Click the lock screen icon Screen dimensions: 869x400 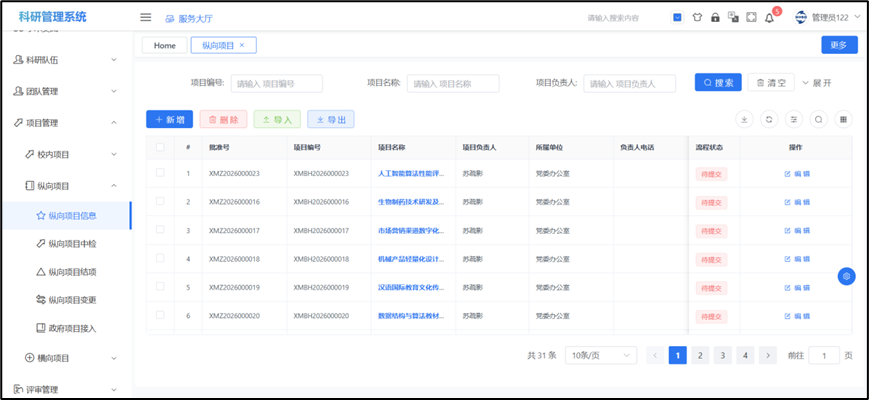click(715, 17)
